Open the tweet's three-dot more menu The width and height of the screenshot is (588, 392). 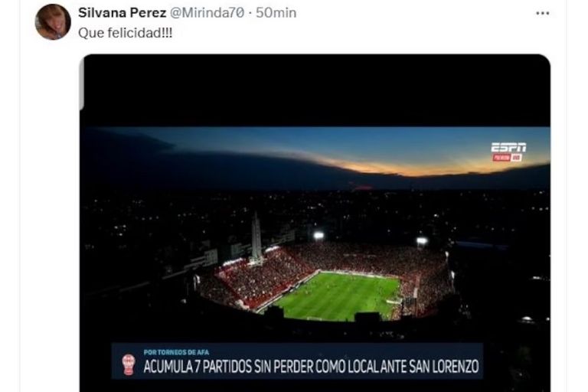[x=542, y=13]
